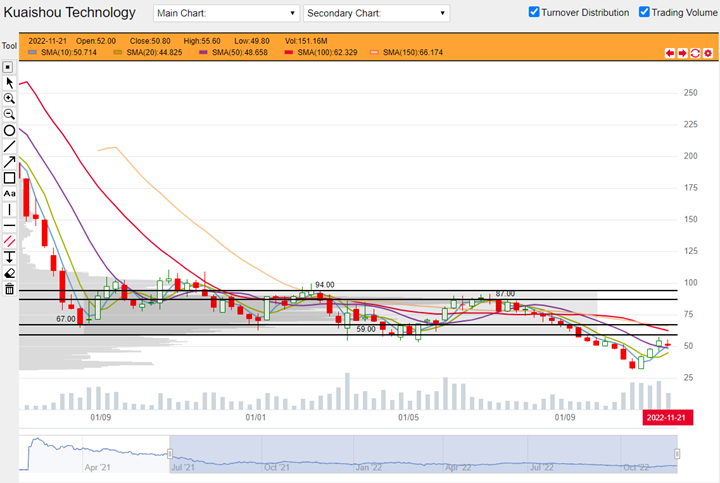Image resolution: width=720 pixels, height=483 pixels.
Task: Click the Kuaishou Technology title
Action: click(x=70, y=12)
